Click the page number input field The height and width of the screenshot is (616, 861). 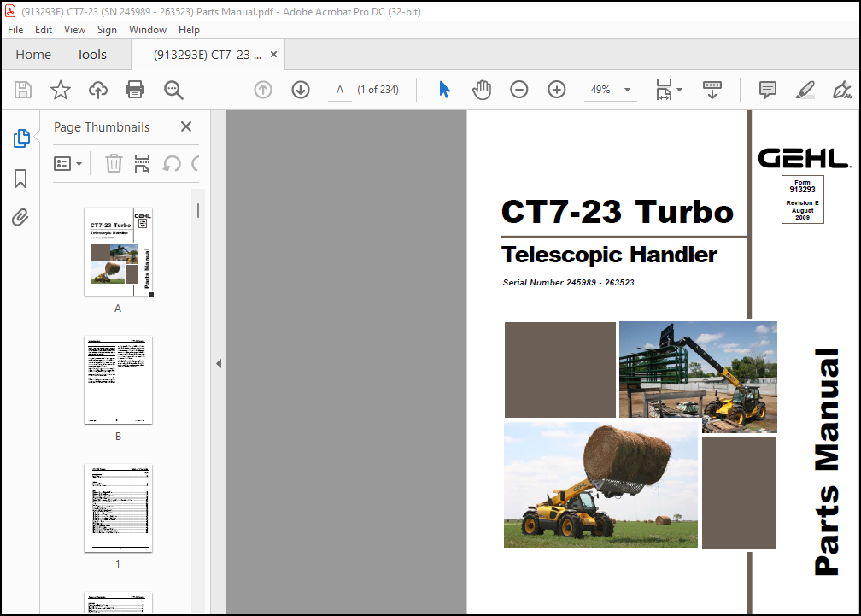point(340,90)
